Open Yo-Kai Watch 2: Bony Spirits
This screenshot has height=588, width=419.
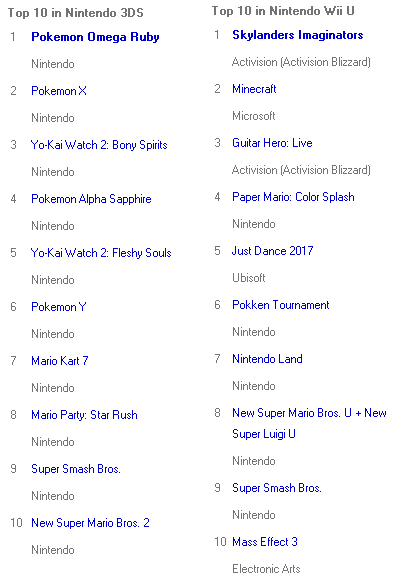[99, 145]
